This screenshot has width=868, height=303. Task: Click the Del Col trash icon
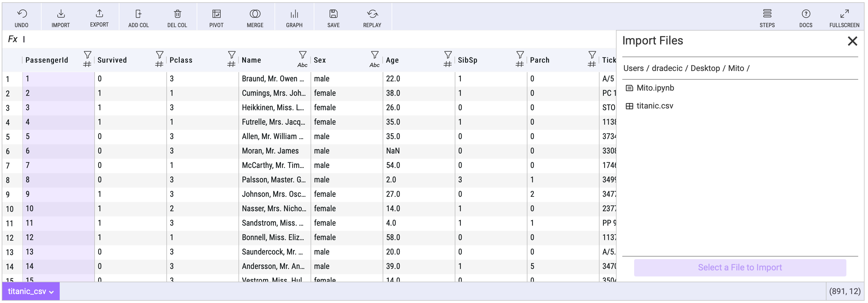click(x=177, y=14)
